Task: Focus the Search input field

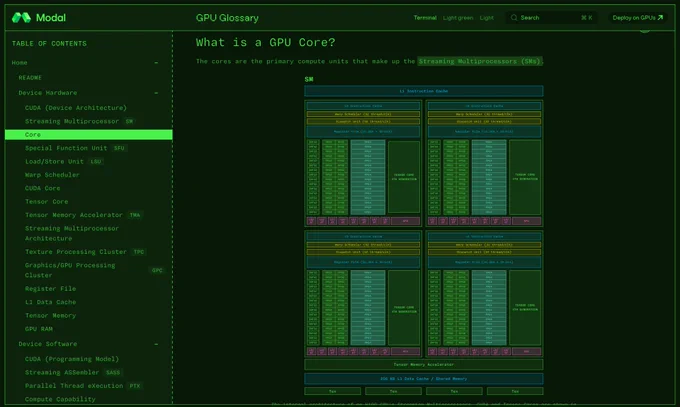Action: click(x=552, y=18)
